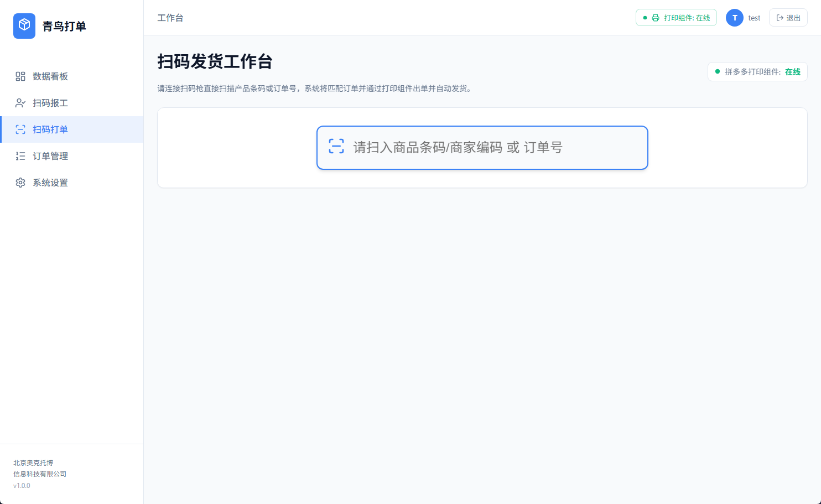Click the 退出 logout button
Viewport: 821px width, 504px height.
pyautogui.click(x=788, y=18)
